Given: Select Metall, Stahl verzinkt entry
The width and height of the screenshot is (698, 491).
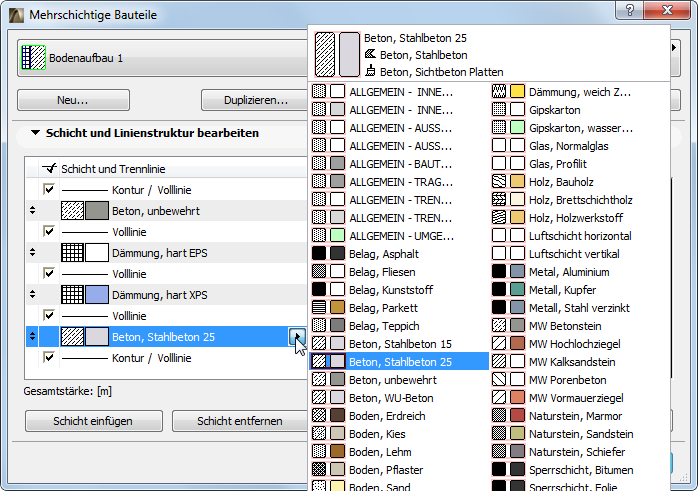Looking at the screenshot, I should [580, 308].
